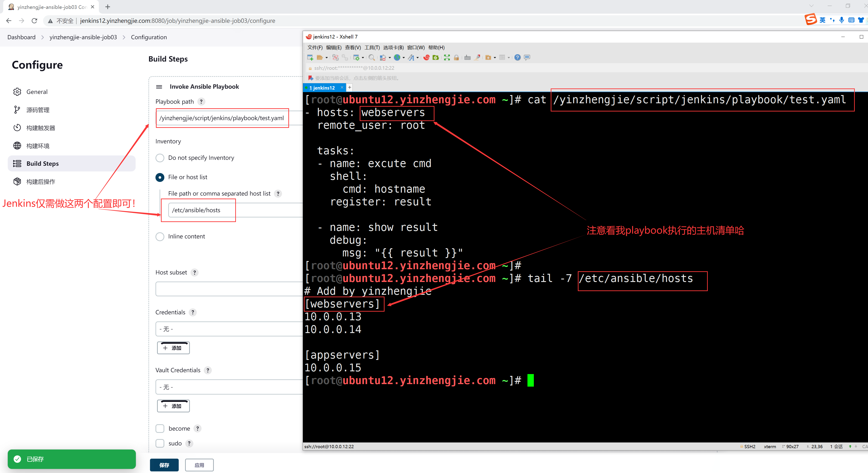This screenshot has width=868, height=473.
Task: Open the 工具(T) menu in Xshell
Action: tap(372, 47)
